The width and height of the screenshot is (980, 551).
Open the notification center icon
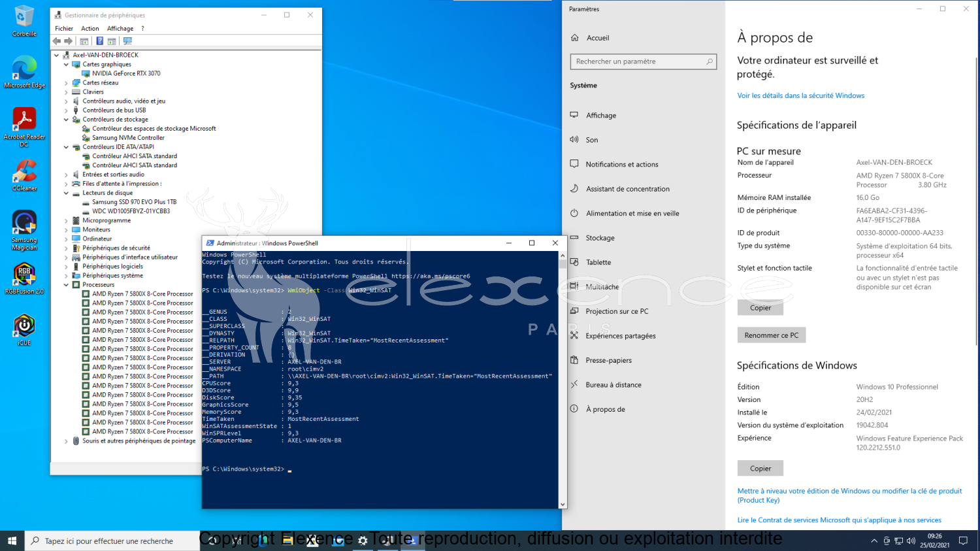point(963,541)
